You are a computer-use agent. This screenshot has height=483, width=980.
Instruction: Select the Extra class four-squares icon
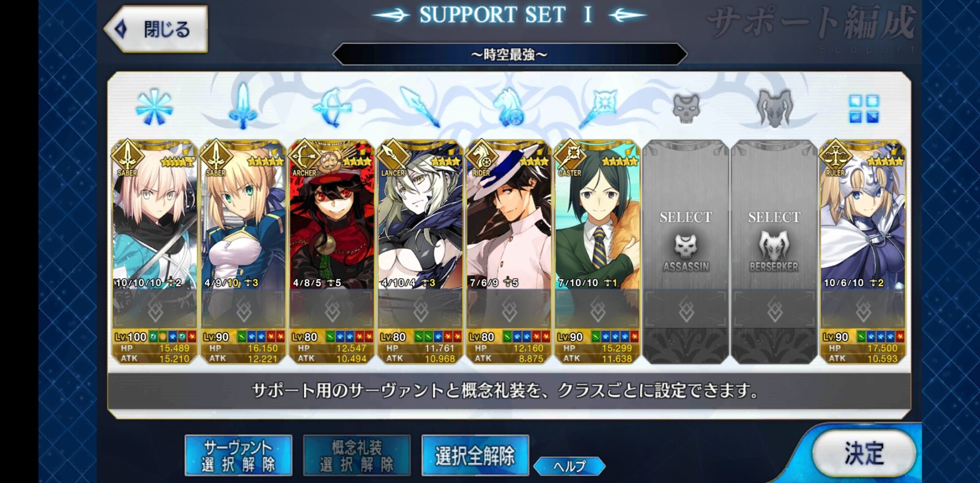pyautogui.click(x=863, y=109)
